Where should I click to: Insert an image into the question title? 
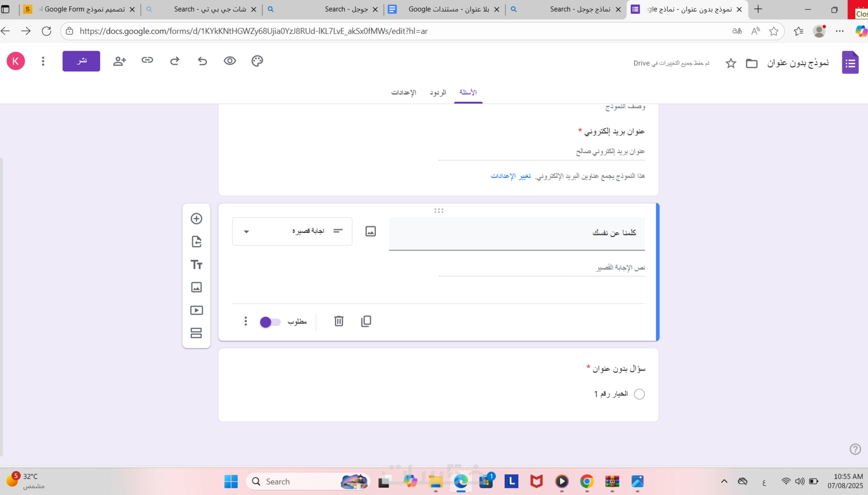370,232
